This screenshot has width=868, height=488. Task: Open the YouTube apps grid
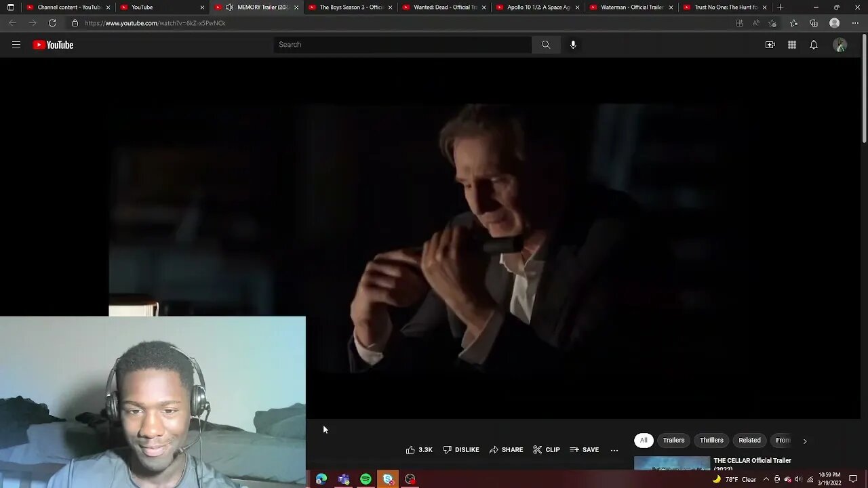792,45
